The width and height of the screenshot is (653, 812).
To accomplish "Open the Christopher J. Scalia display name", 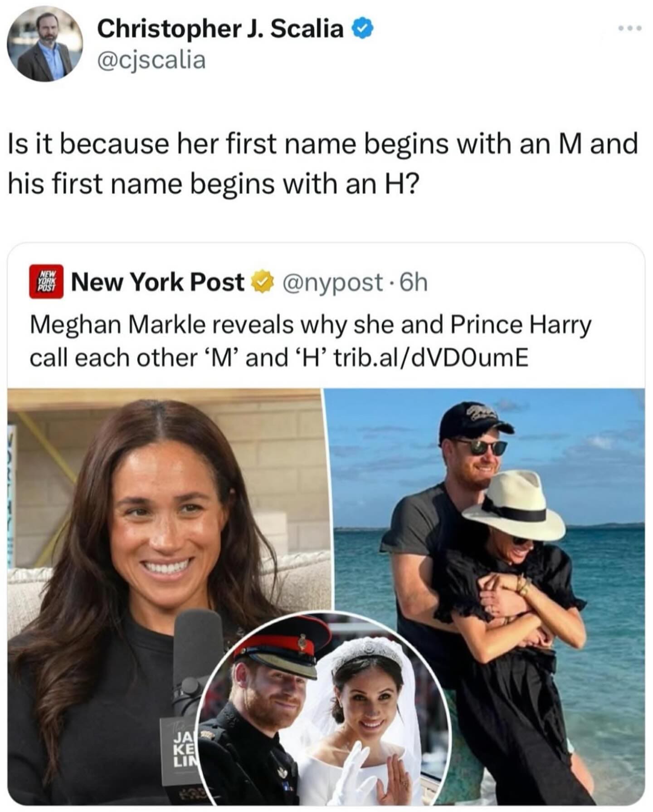I will point(220,30).
